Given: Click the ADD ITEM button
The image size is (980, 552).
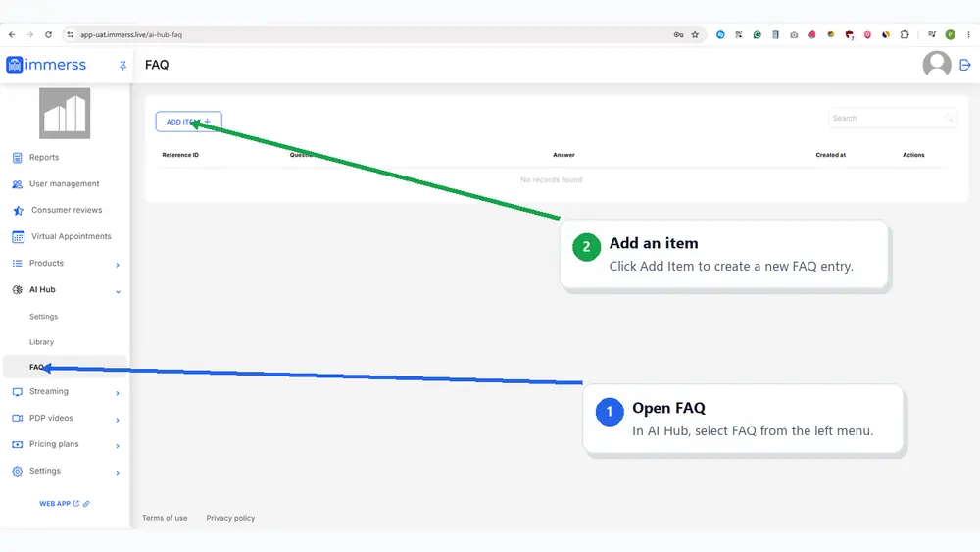Looking at the screenshot, I should pos(188,122).
